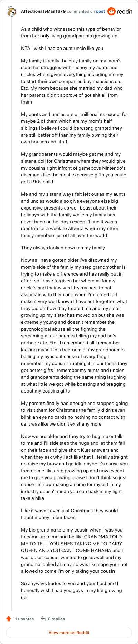The height and width of the screenshot is (644, 138).
Task: Click the paragraph starting "My aunts and uncles are all millionaires"
Action: click(75, 128)
